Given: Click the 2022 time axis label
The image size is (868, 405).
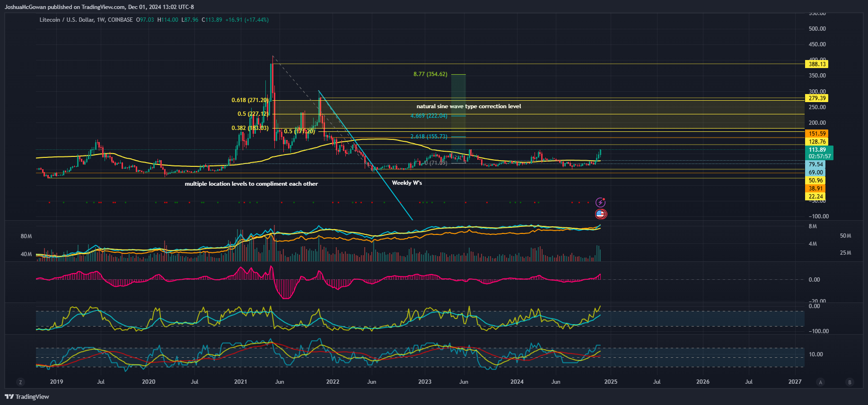Looking at the screenshot, I should click(x=333, y=382).
